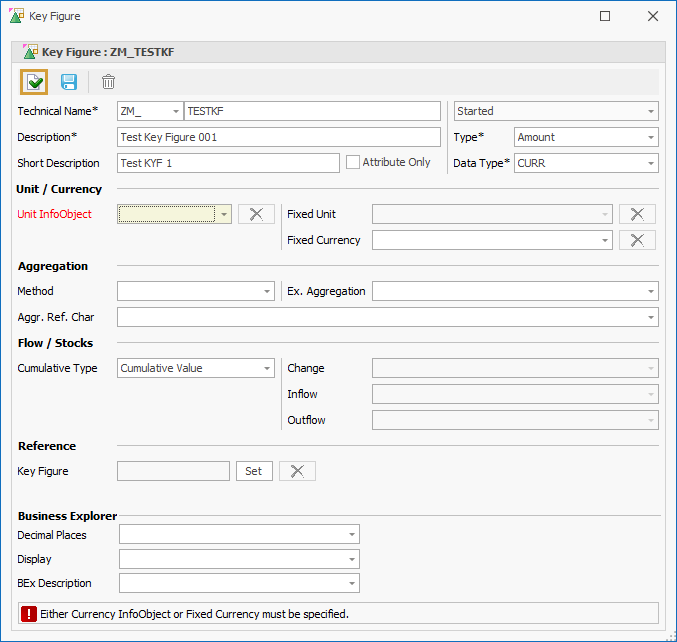Viewport: 677px width, 642px height.
Task: Maximize the Key Figure window
Action: pos(605,16)
